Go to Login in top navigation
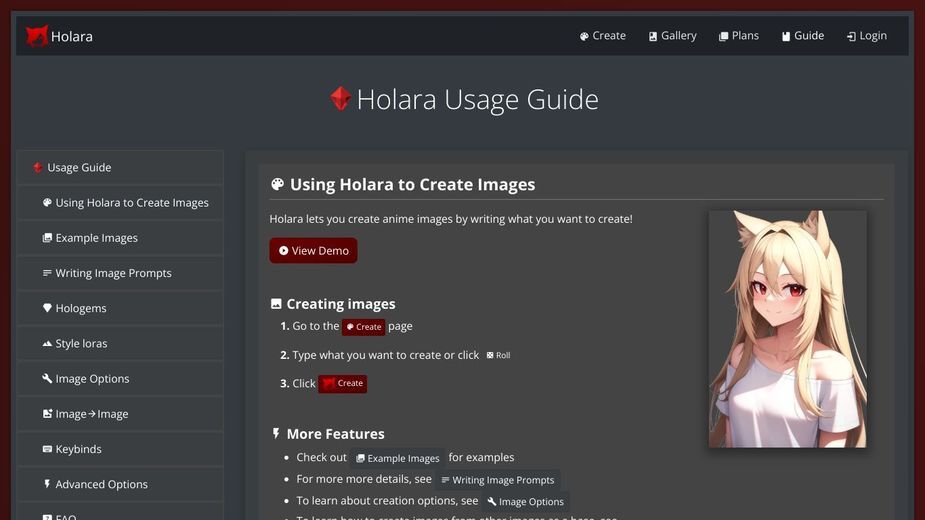 click(867, 36)
